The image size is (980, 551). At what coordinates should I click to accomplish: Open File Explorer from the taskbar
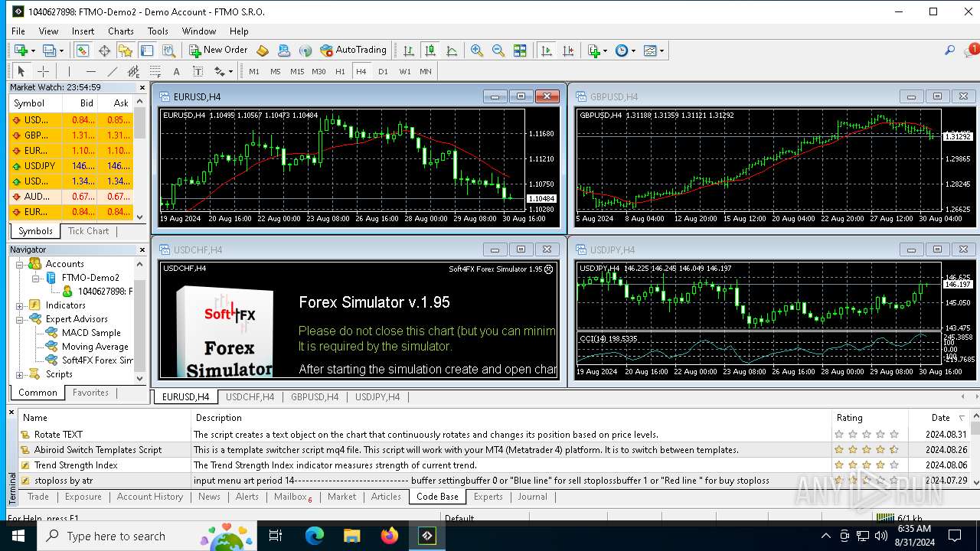coord(351,536)
